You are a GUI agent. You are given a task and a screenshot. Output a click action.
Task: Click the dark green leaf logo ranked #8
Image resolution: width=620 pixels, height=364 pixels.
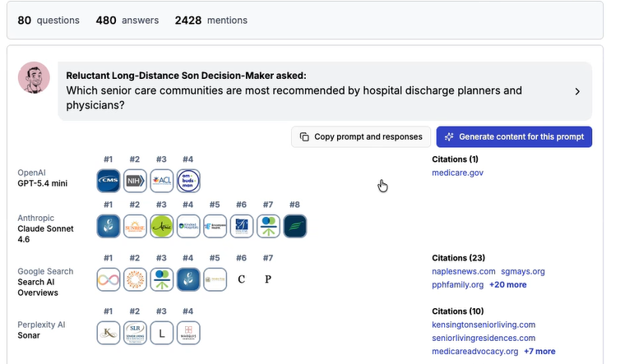click(295, 226)
